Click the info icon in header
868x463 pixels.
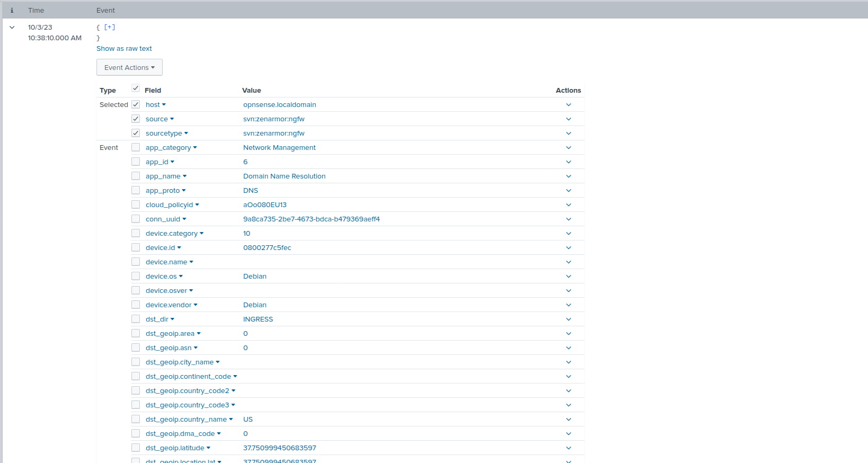point(12,10)
